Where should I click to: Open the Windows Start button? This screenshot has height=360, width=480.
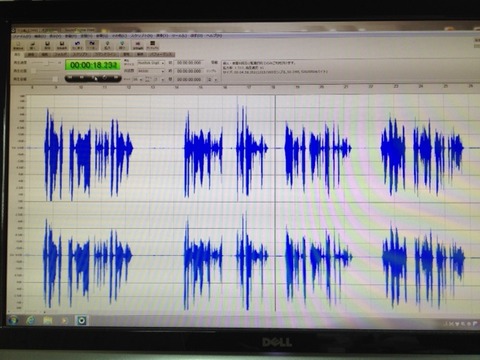[x=13, y=321]
